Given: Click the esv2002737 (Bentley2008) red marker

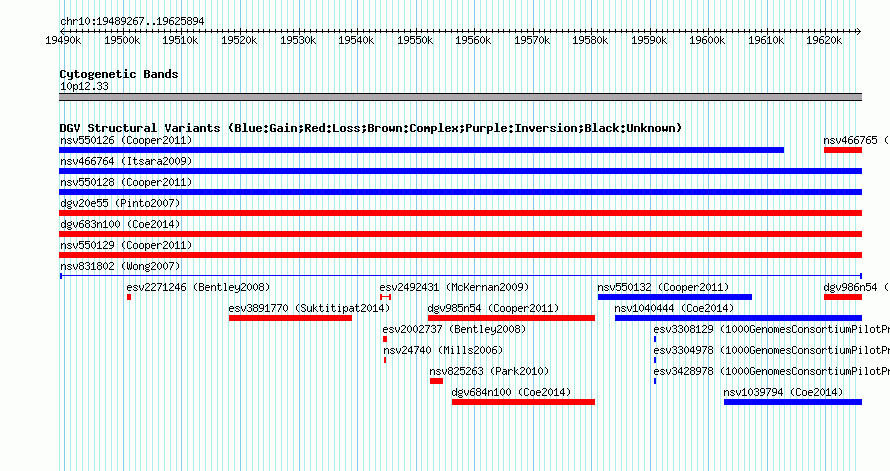Looking at the screenshot, I should click(385, 339).
